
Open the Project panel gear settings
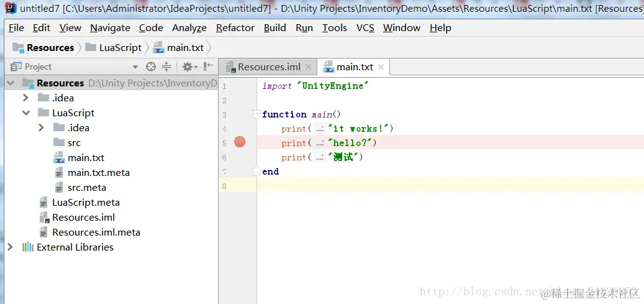click(x=190, y=67)
